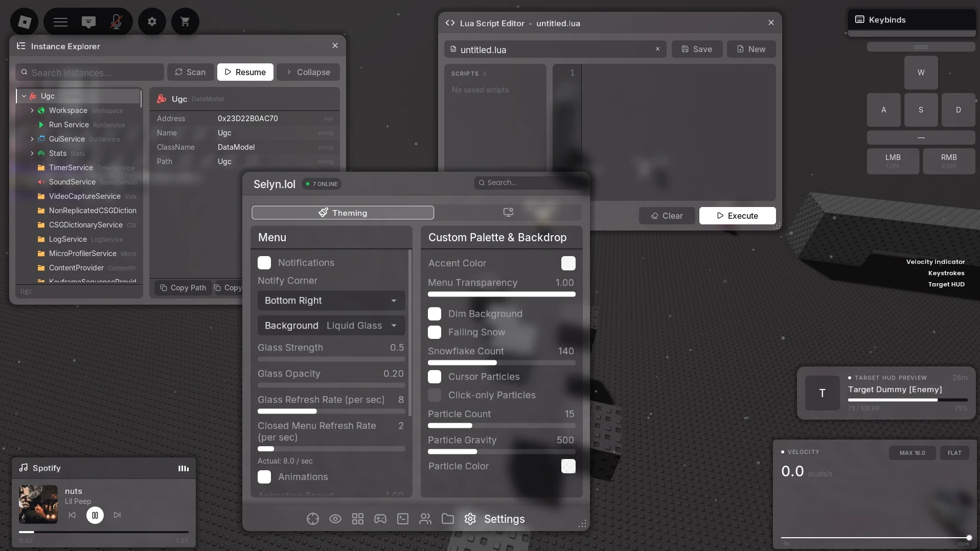Open the Accent Color swatch

pyautogui.click(x=568, y=263)
